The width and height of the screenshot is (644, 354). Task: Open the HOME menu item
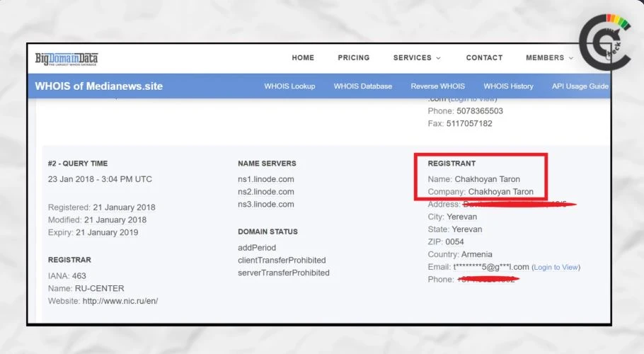coord(303,58)
